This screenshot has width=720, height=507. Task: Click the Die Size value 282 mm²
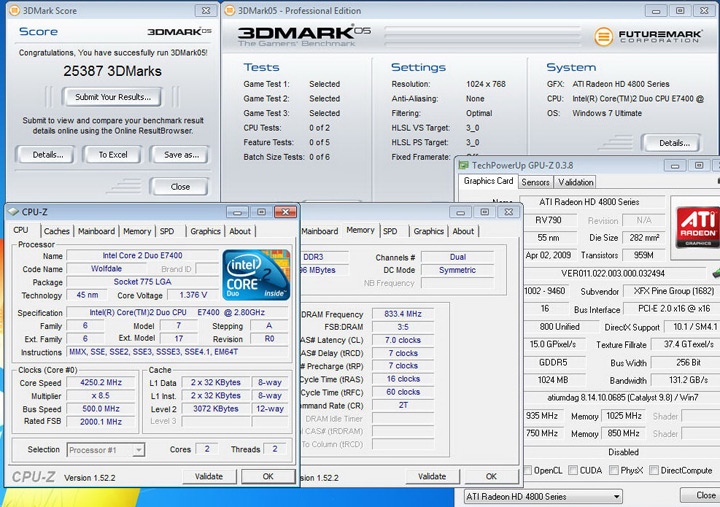pos(644,238)
